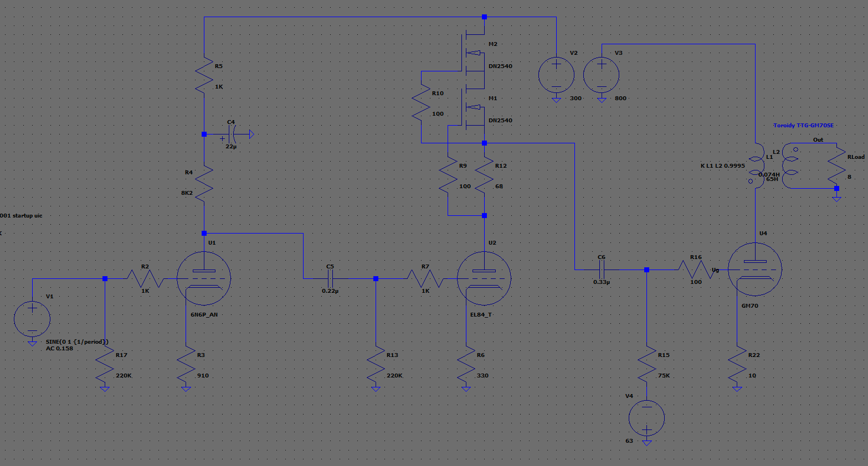Click the SINE(0 1 {1/period}) source value
Viewport: 868px width, 466px height.
coord(77,341)
